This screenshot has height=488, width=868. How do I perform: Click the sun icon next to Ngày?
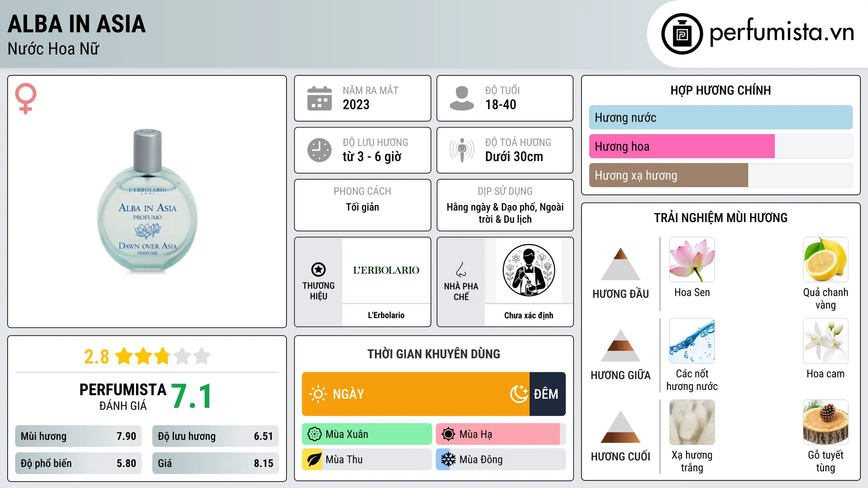point(318,394)
